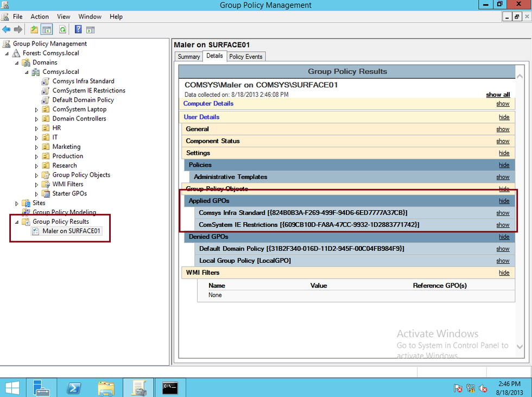Select the Research OU in the tree
The image size is (532, 397).
[65, 166]
